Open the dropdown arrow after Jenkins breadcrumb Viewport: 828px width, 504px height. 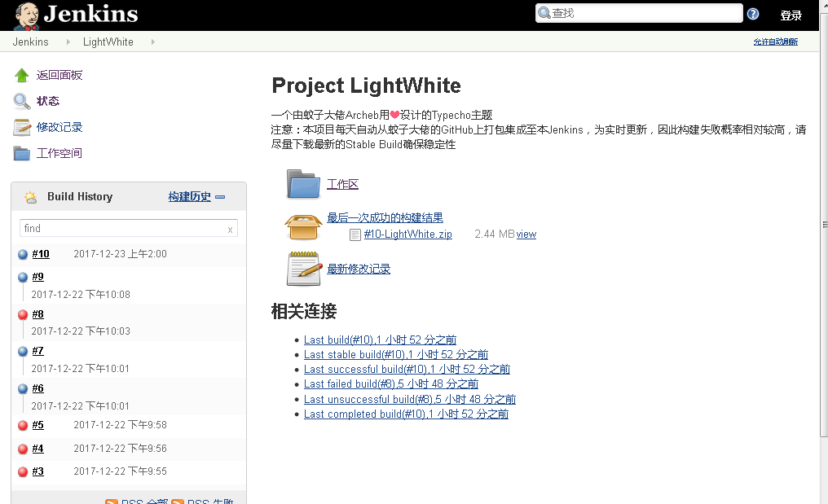(x=65, y=42)
